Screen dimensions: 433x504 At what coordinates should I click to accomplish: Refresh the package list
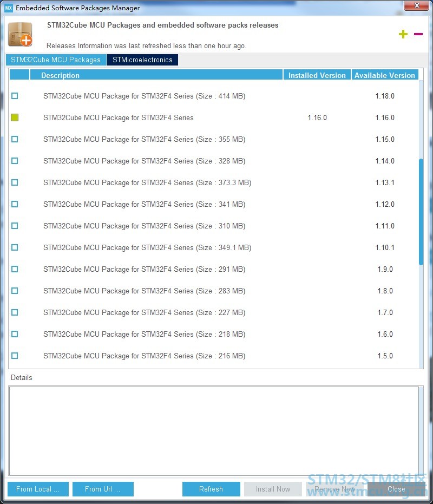(x=211, y=489)
